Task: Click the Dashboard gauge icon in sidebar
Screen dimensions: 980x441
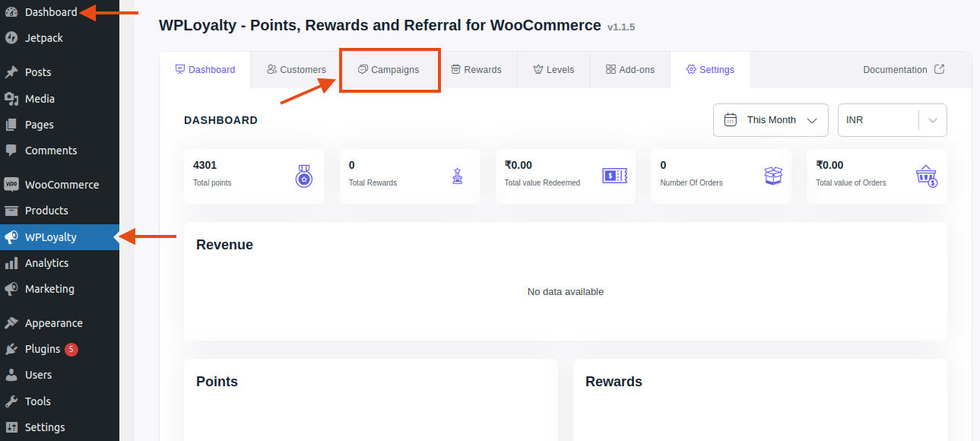Action: pos(11,12)
